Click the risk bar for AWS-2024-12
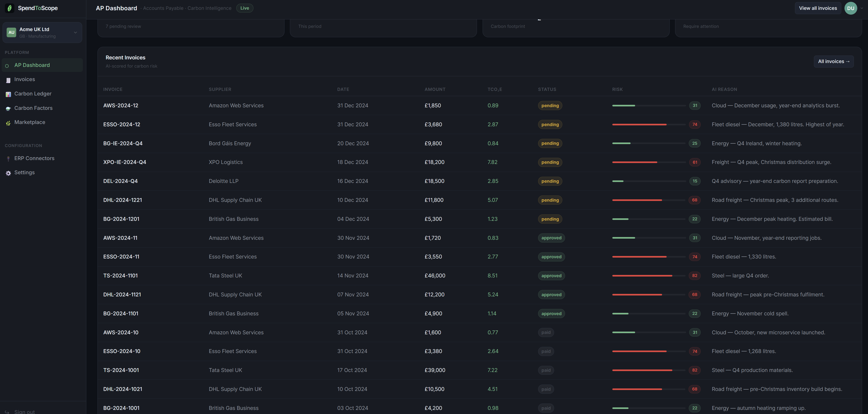Image resolution: width=868 pixels, height=414 pixels. (649, 105)
